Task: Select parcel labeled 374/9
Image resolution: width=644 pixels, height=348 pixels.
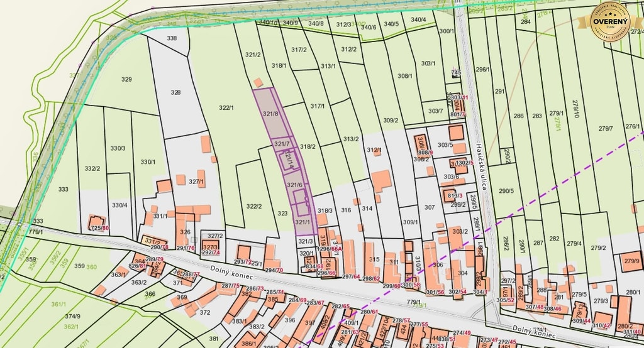Action: 73,316
